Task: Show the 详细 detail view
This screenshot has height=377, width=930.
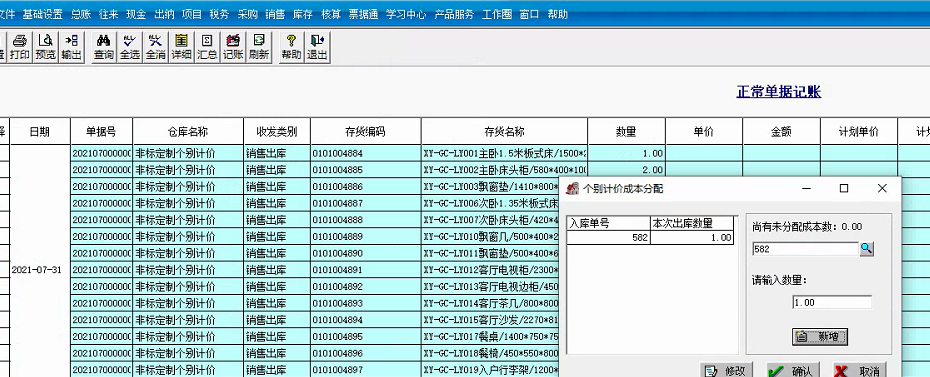Action: [181, 47]
